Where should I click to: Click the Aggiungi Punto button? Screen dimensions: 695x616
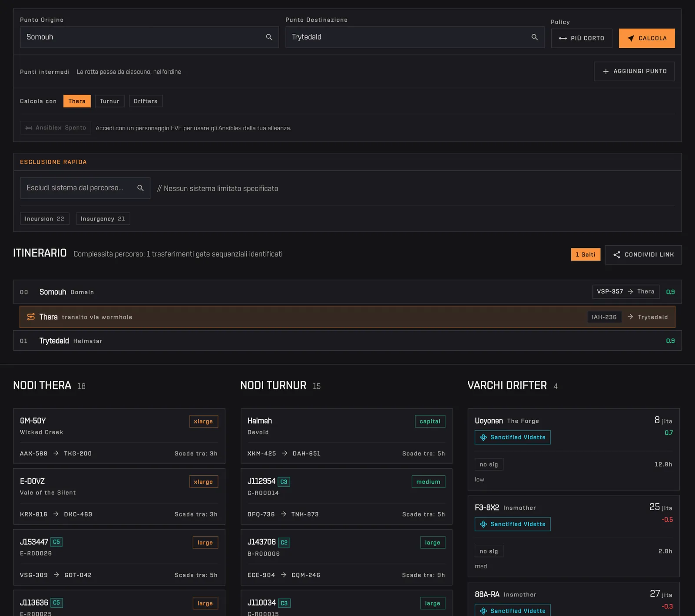coord(634,71)
